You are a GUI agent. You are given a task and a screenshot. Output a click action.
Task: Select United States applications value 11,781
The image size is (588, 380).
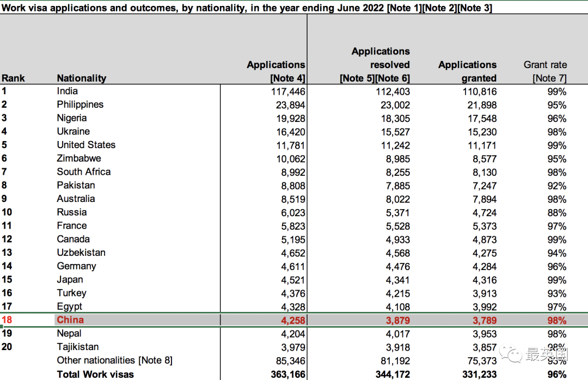point(291,146)
